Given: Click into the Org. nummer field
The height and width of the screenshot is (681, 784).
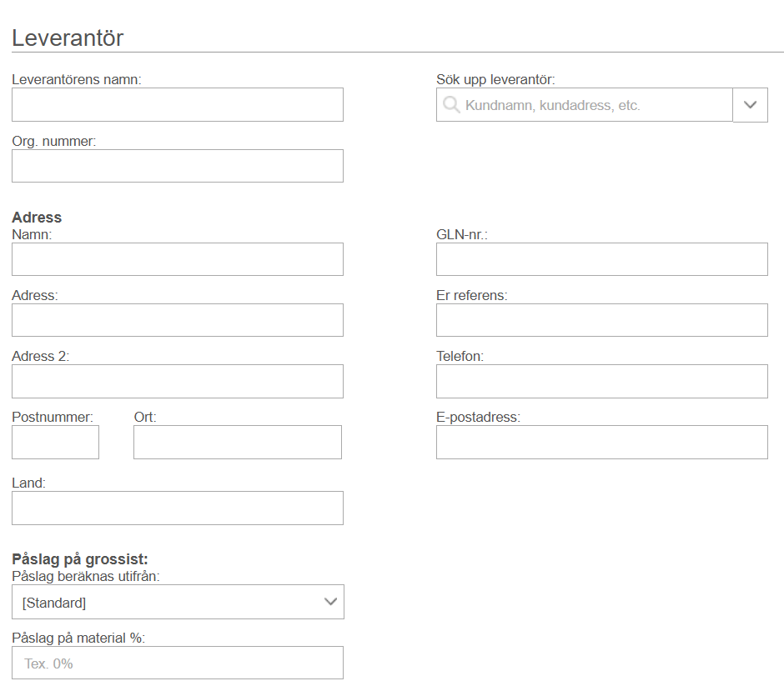Looking at the screenshot, I should tap(178, 166).
